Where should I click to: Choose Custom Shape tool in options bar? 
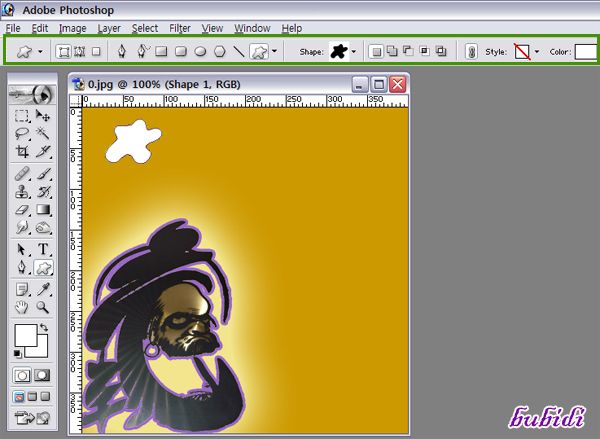click(259, 51)
